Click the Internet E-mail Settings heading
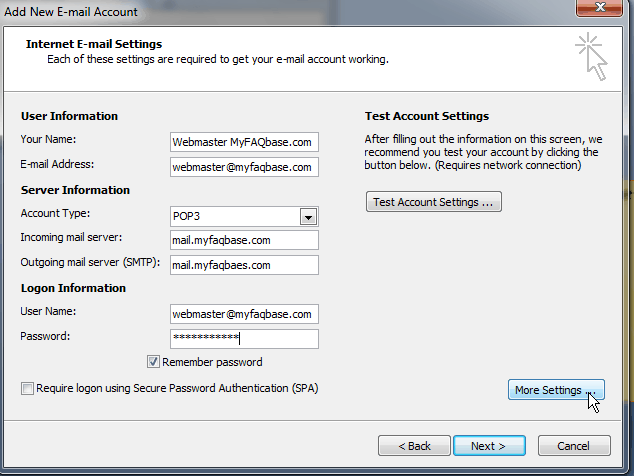634x476 pixels. (94, 45)
